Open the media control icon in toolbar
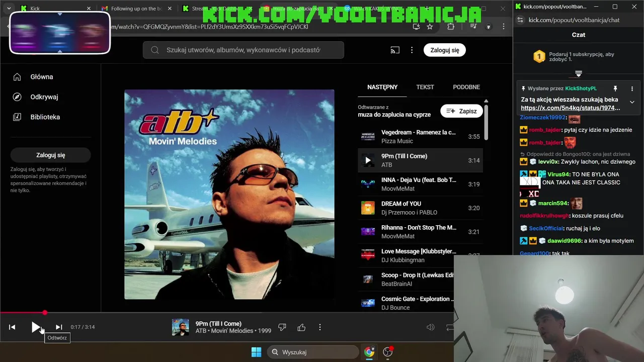 tap(474, 27)
